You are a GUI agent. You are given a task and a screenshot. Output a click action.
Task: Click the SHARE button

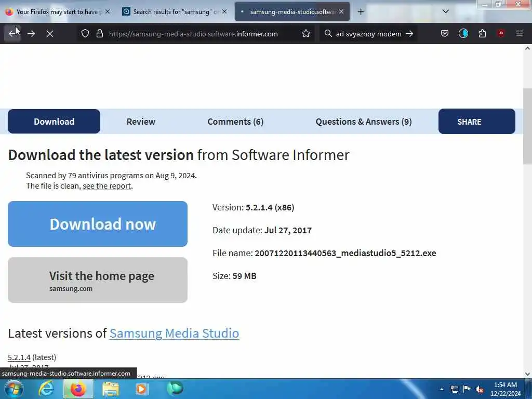point(477,122)
